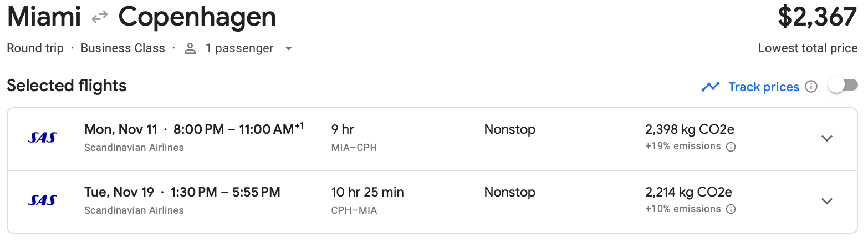This screenshot has width=868, height=251.
Task: Click the Track prices chart icon
Action: pos(710,87)
